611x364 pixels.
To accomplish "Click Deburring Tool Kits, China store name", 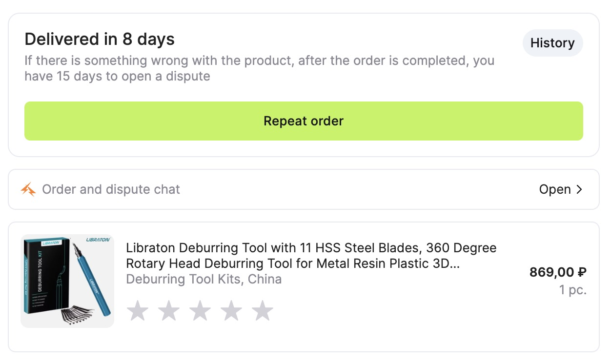I will pos(204,279).
